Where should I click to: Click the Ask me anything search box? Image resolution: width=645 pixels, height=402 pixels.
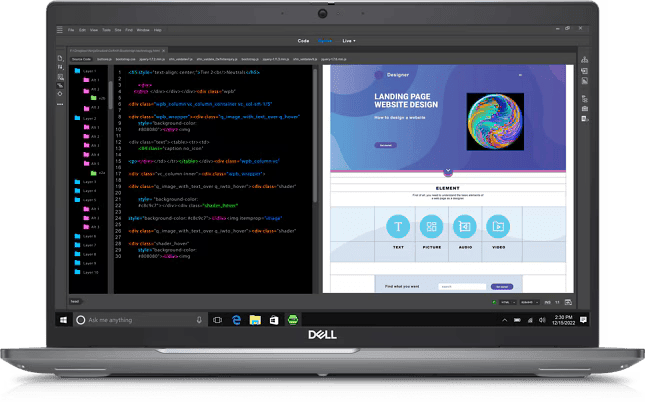[x=140, y=320]
